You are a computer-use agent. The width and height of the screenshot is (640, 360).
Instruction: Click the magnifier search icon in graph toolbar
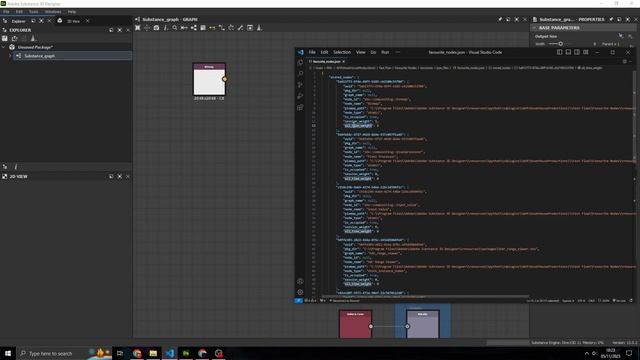[x=175, y=28]
